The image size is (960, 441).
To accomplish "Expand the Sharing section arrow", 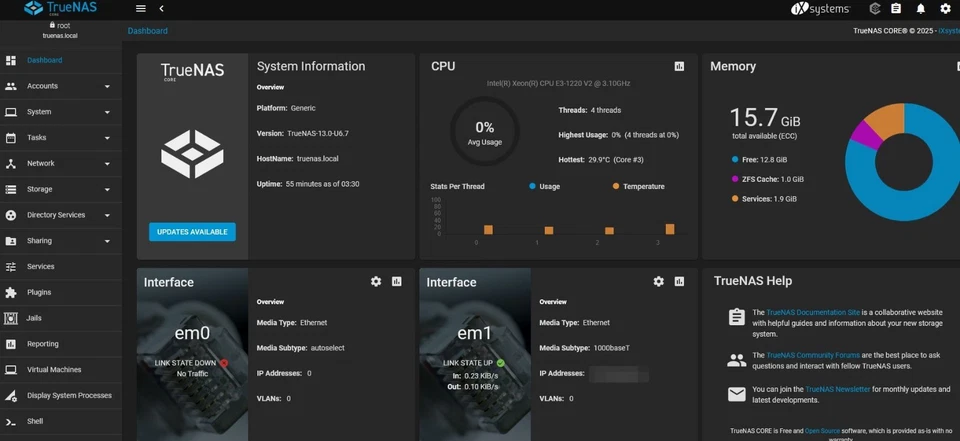I will (x=107, y=241).
